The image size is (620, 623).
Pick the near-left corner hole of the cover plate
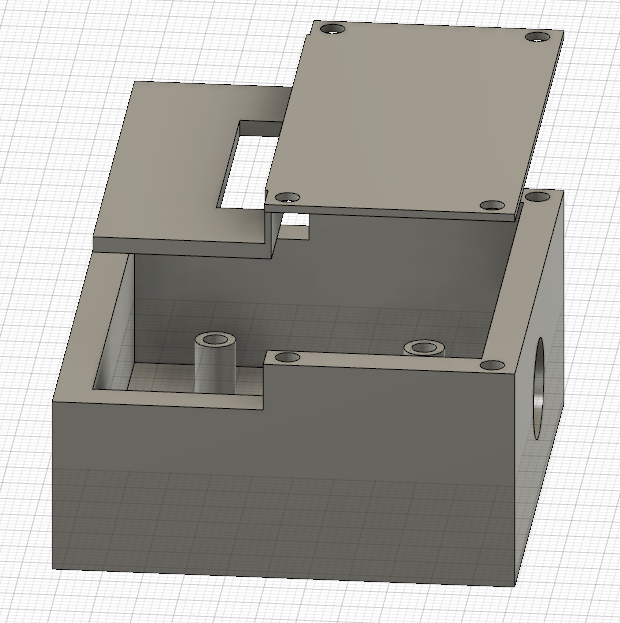(288, 197)
